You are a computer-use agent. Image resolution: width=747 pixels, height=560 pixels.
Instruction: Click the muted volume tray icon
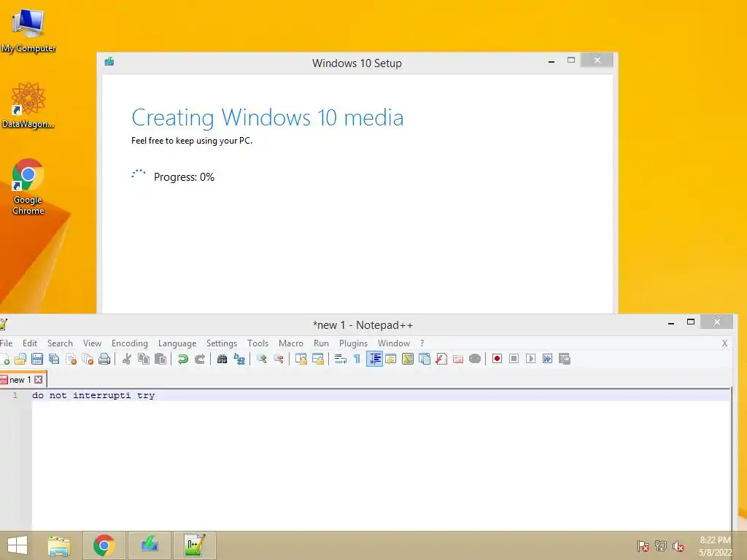pyautogui.click(x=678, y=546)
